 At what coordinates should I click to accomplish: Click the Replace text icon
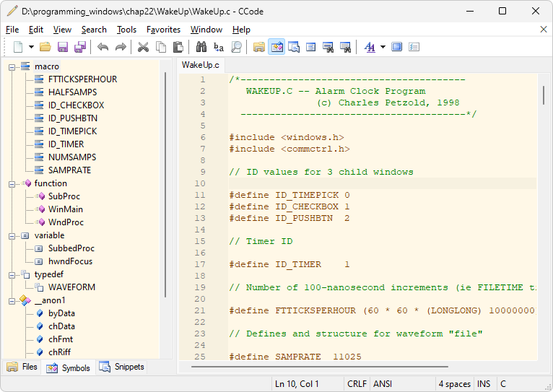tap(219, 47)
